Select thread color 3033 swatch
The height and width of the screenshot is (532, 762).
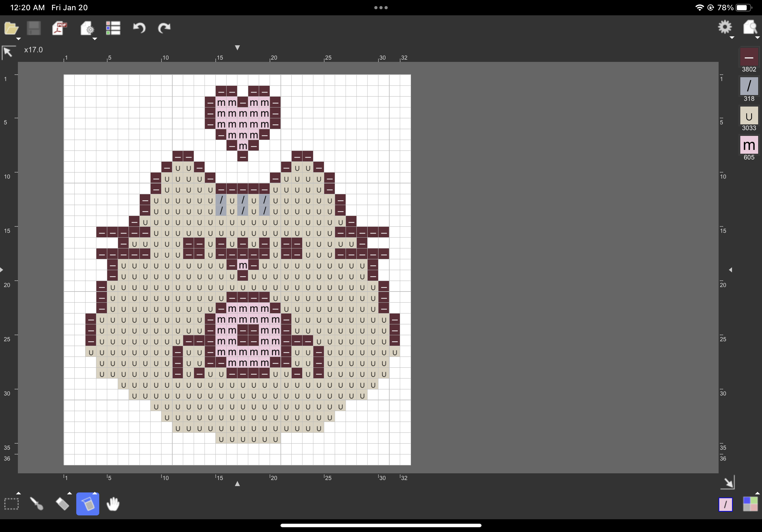(x=749, y=115)
